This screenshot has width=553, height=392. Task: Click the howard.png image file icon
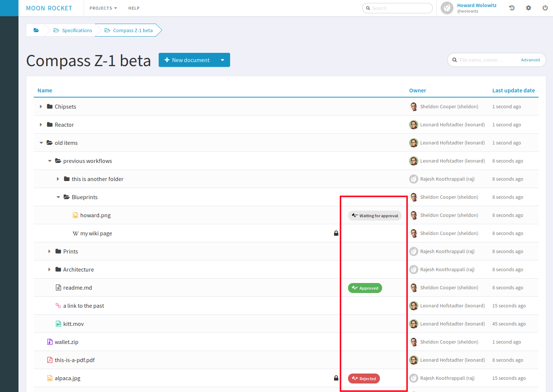[x=75, y=215]
